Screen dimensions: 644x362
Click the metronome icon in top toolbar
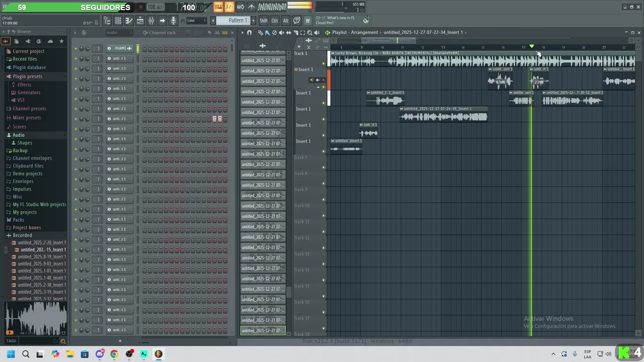pos(252,7)
